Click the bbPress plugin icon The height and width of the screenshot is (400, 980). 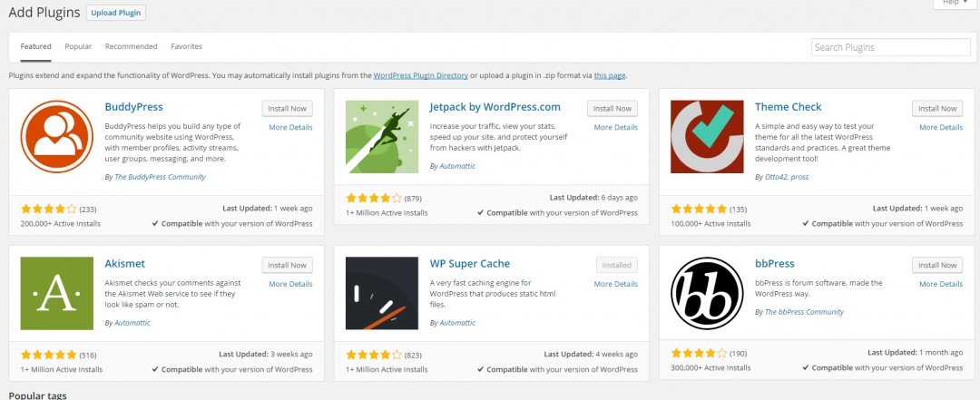pyautogui.click(x=707, y=293)
